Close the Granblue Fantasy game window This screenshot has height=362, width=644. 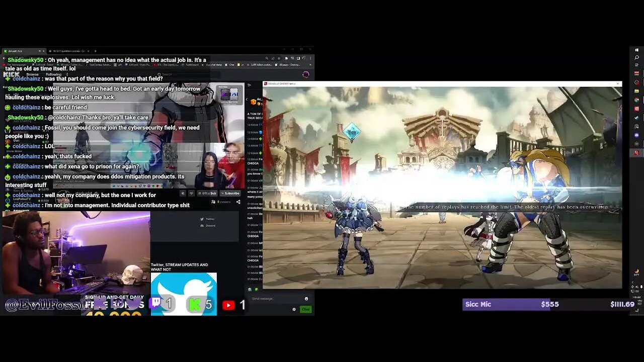click(x=618, y=83)
